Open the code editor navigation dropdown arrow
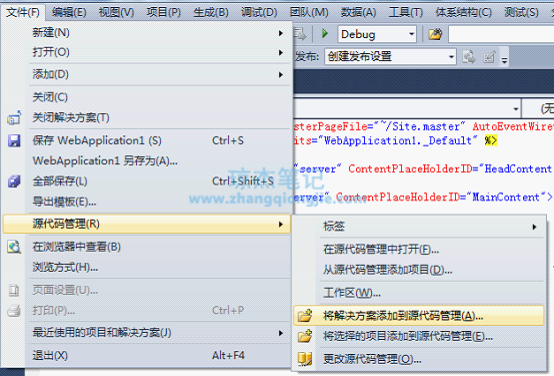 [516, 109]
